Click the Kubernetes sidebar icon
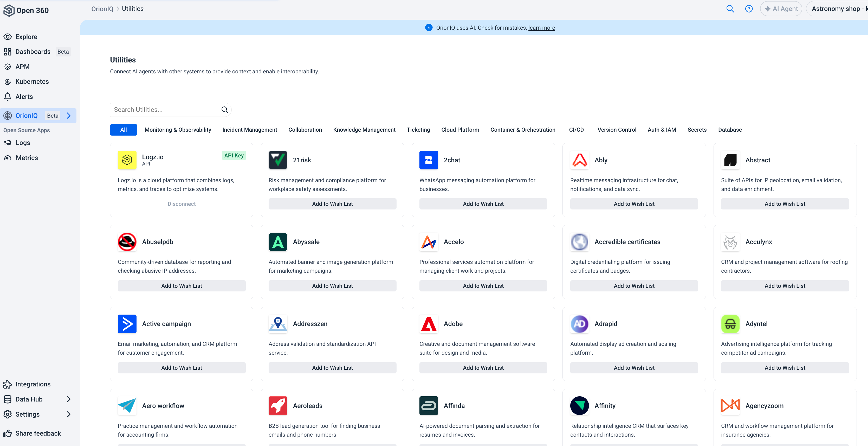This screenshot has height=446, width=868. click(8, 81)
